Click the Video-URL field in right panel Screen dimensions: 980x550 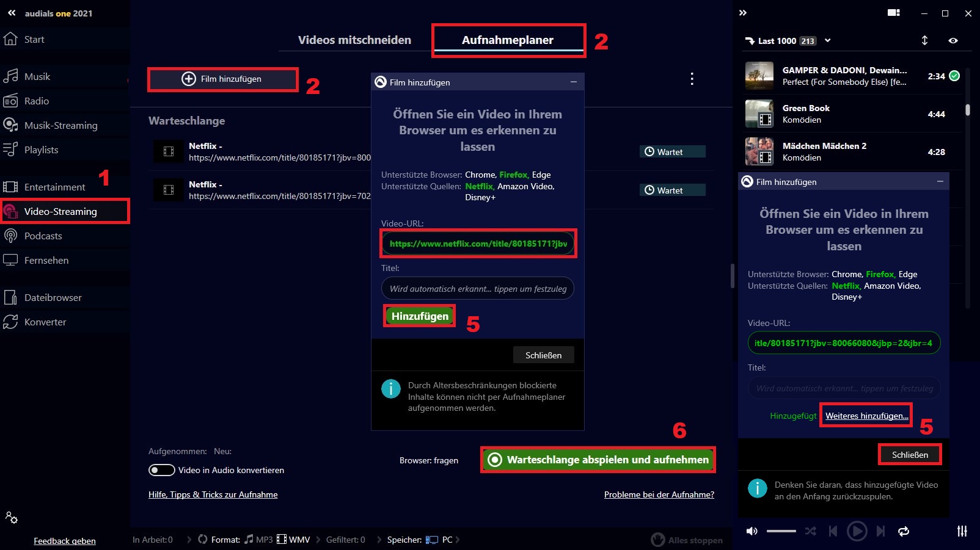point(844,342)
